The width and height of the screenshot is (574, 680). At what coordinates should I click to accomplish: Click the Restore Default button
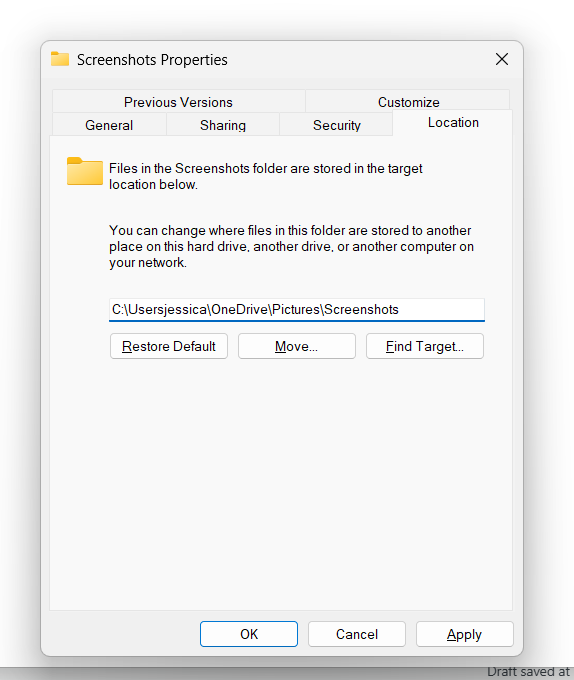coord(169,346)
